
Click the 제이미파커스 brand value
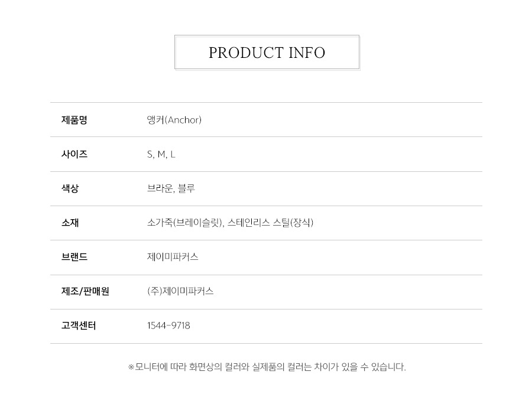pos(173,257)
